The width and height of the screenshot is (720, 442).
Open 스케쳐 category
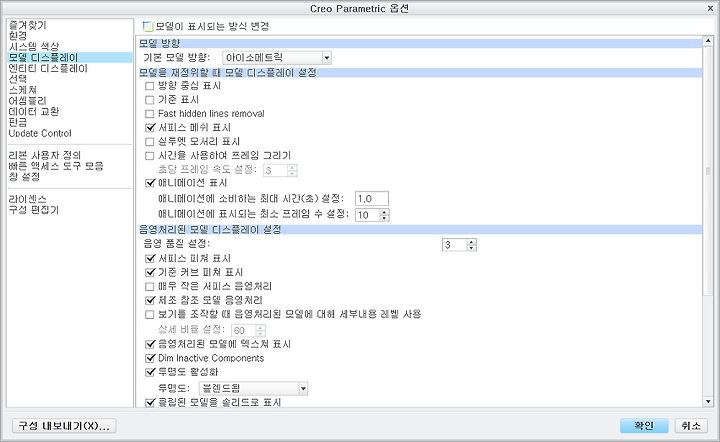[22, 90]
